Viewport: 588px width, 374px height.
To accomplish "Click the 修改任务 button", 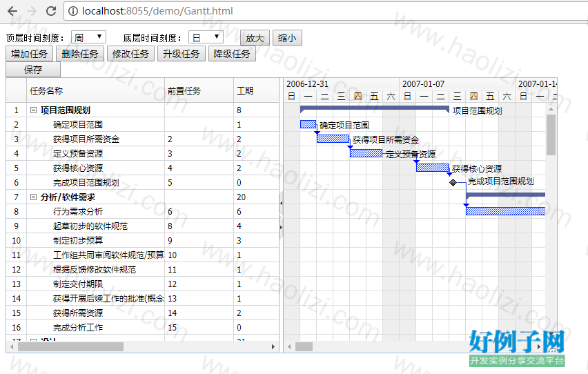I will tap(130, 54).
